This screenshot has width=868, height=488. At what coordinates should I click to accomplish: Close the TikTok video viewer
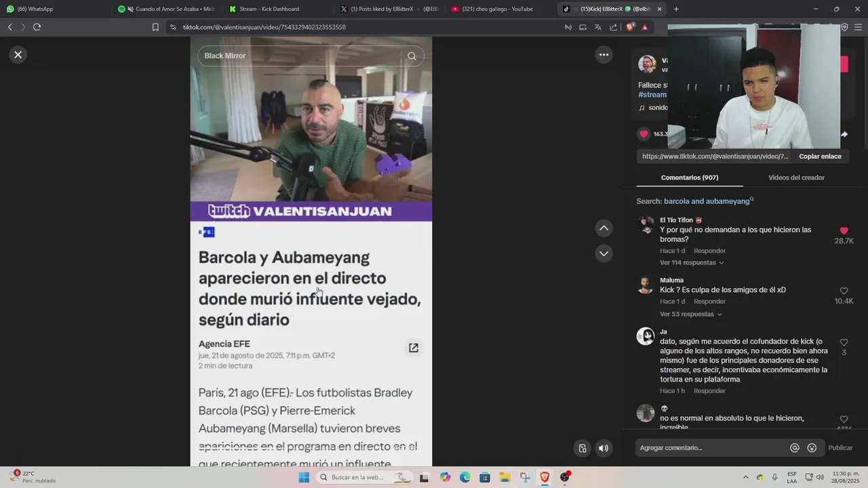tap(18, 55)
